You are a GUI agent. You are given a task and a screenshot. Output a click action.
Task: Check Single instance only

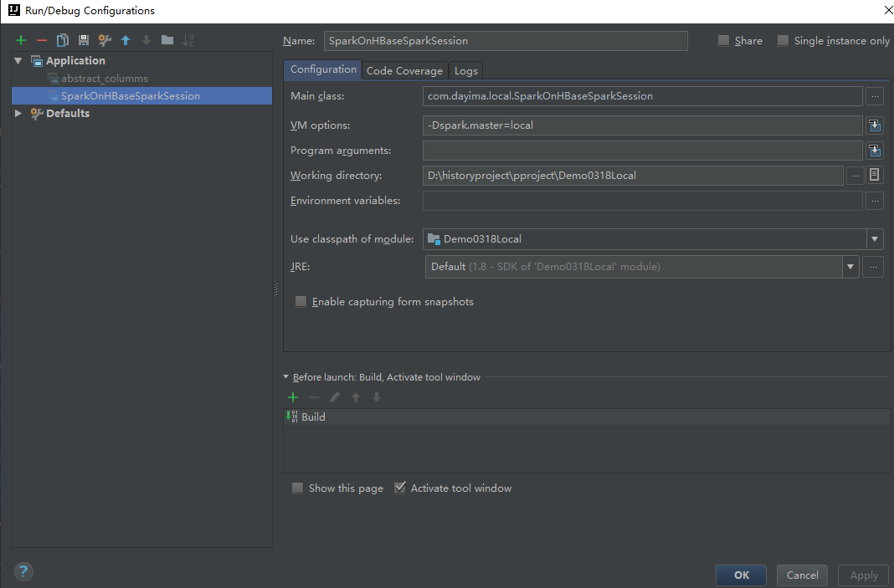click(x=783, y=39)
